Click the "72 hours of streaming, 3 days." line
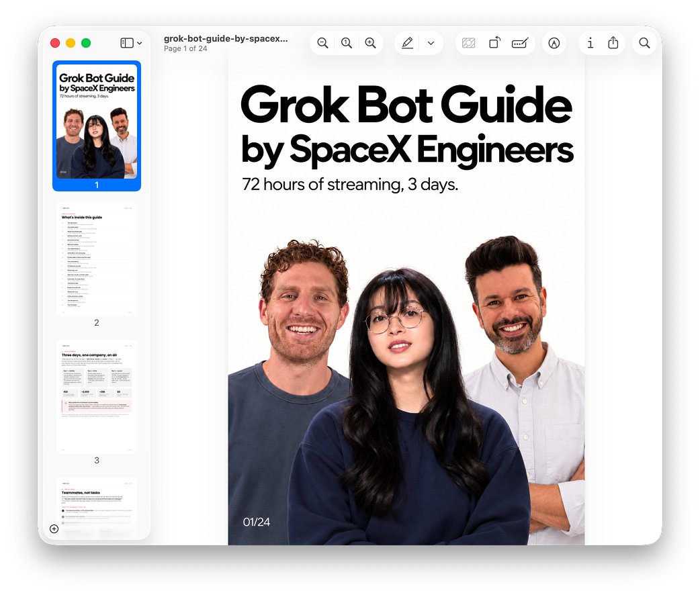 pyautogui.click(x=350, y=185)
